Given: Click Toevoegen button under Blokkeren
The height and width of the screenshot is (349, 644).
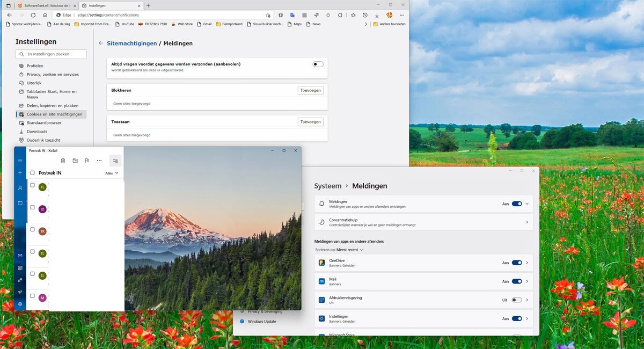Looking at the screenshot, I should pos(311,90).
